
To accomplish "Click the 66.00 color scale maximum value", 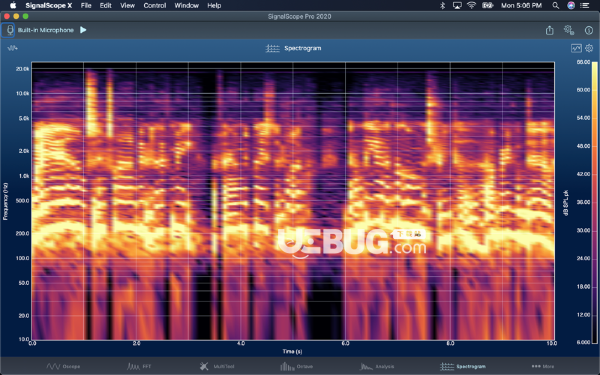I will (x=583, y=62).
